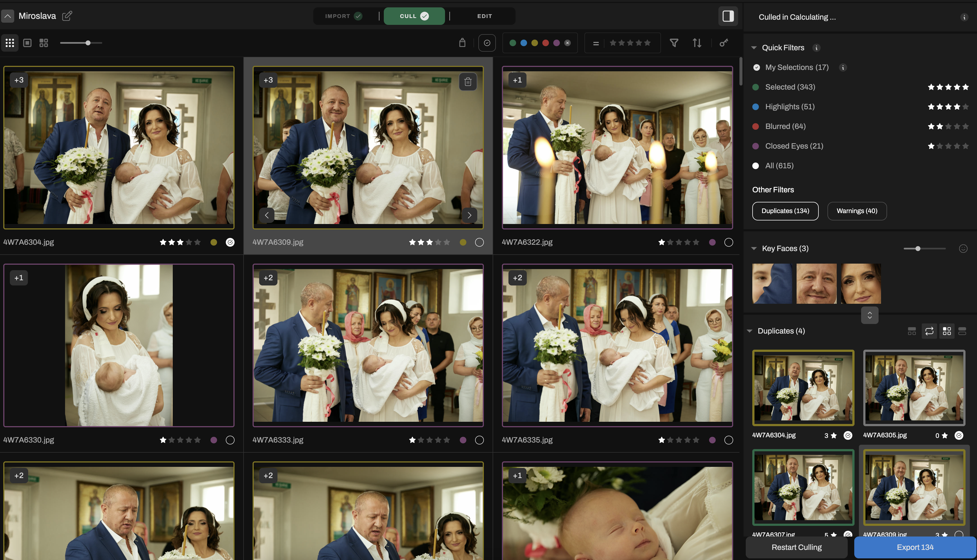Viewport: 977px width, 560px height.
Task: Collapse the Duplicates section triangle
Action: coord(749,331)
